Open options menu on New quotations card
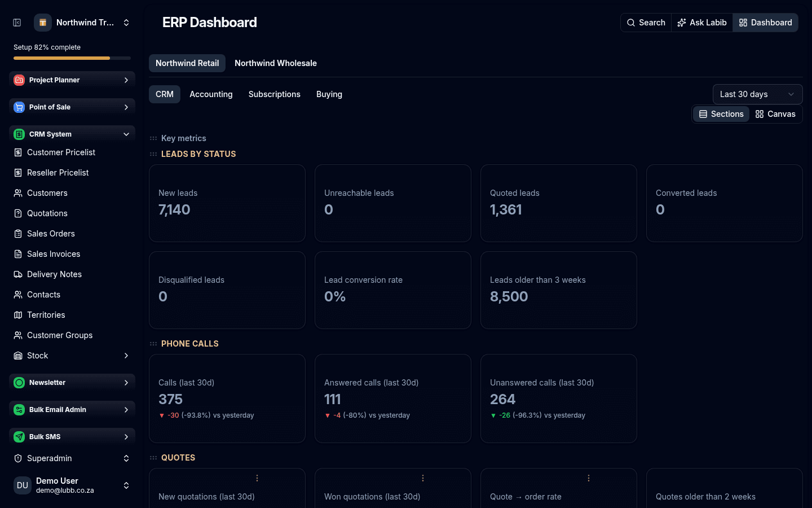This screenshot has width=812, height=508. pyautogui.click(x=257, y=478)
